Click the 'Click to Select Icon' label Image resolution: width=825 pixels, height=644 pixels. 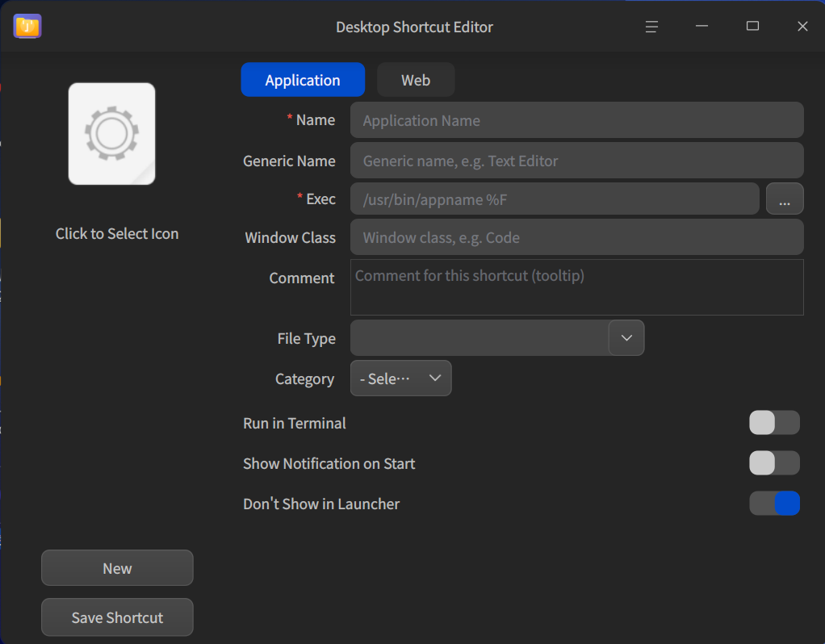(x=117, y=233)
